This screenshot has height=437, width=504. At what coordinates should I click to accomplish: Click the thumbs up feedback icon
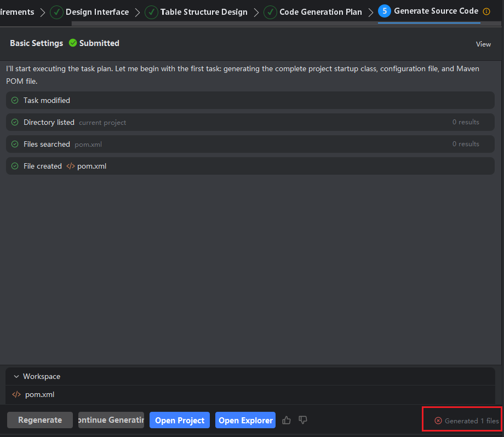point(287,420)
